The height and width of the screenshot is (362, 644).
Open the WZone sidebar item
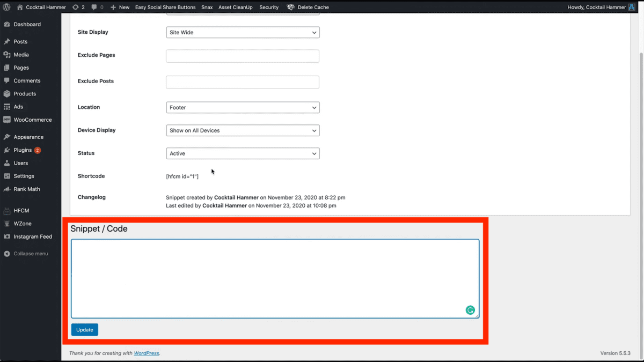click(x=24, y=224)
